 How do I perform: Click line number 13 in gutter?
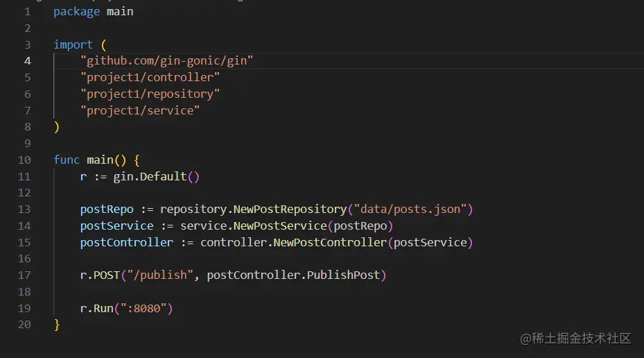click(24, 210)
